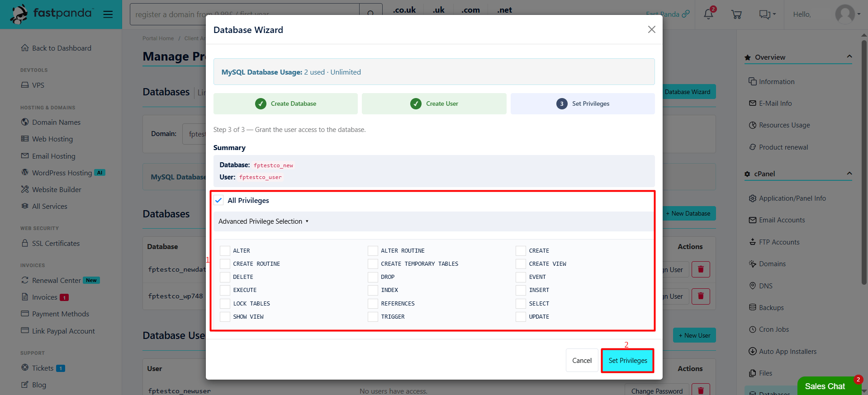Go Back to Dashboard
868x395 pixels.
[56, 48]
